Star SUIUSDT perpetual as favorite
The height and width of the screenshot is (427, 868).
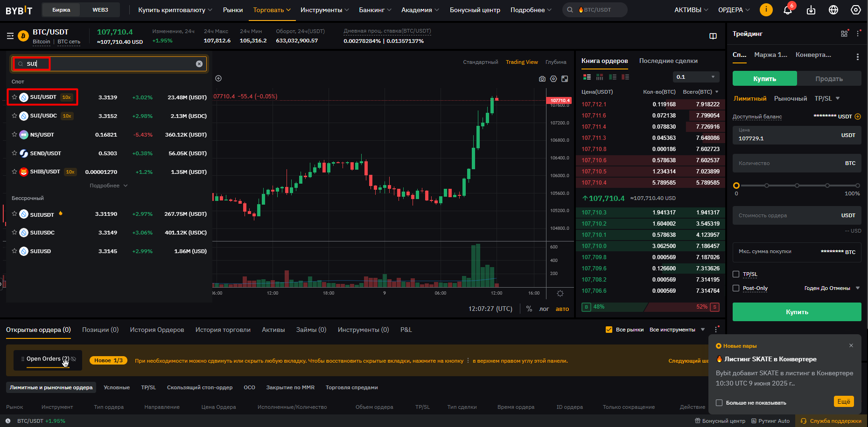tap(14, 213)
